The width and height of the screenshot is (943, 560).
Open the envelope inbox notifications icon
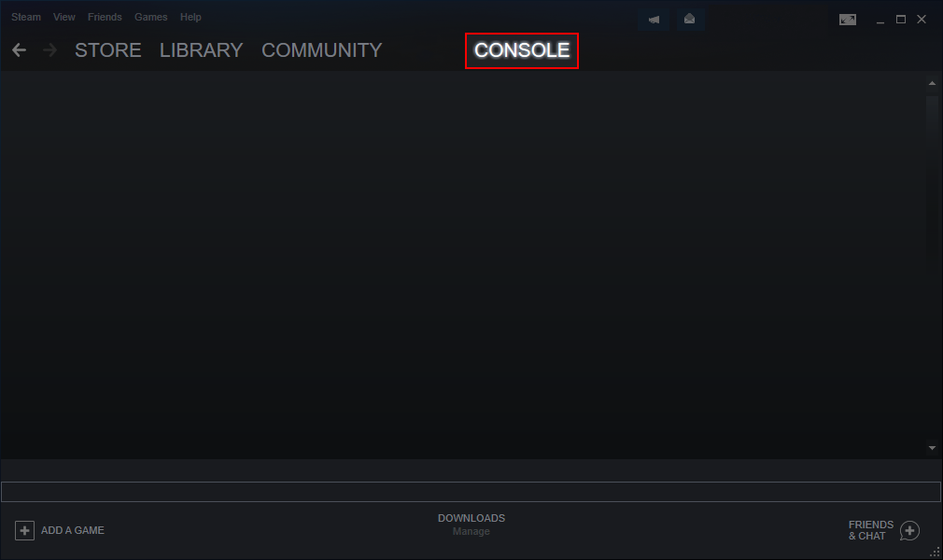click(689, 20)
